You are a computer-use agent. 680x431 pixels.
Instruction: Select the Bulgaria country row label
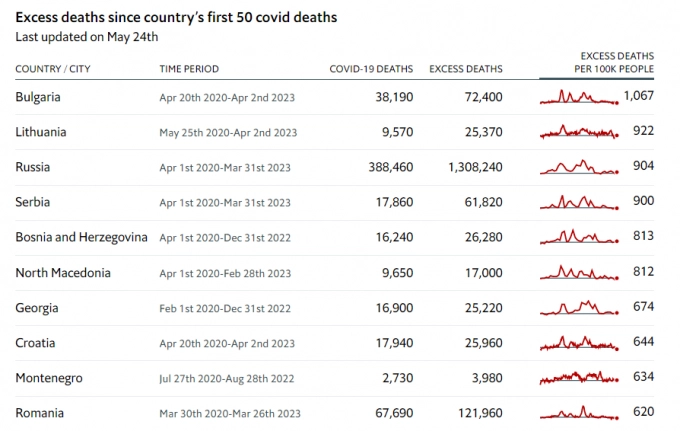[x=39, y=97]
